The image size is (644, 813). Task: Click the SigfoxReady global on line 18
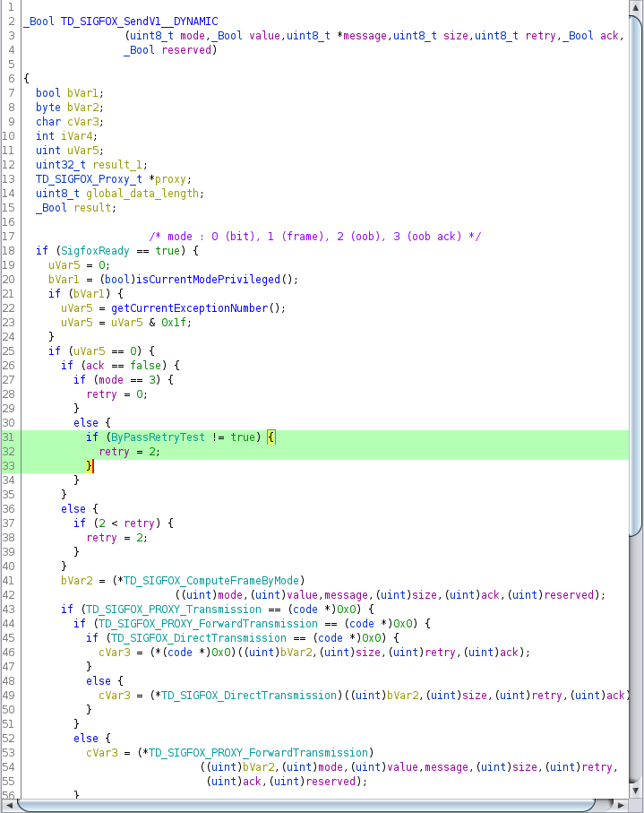95,251
